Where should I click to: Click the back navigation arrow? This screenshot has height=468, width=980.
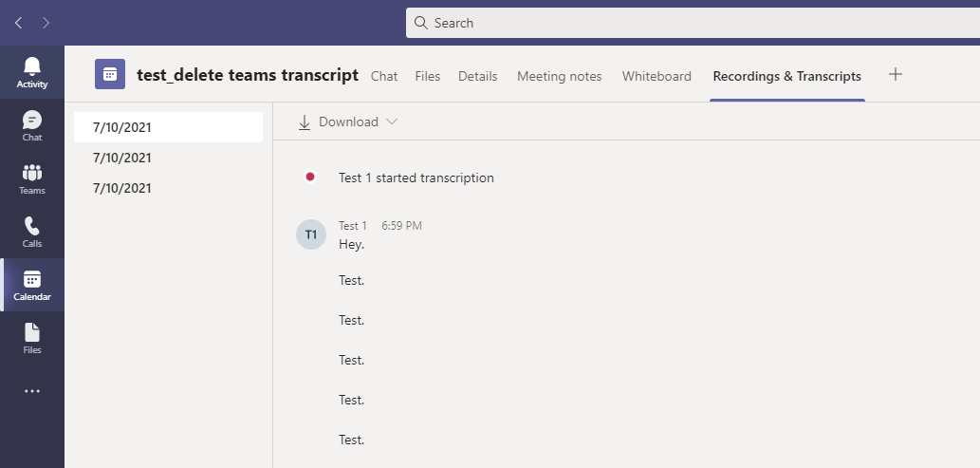[19, 23]
